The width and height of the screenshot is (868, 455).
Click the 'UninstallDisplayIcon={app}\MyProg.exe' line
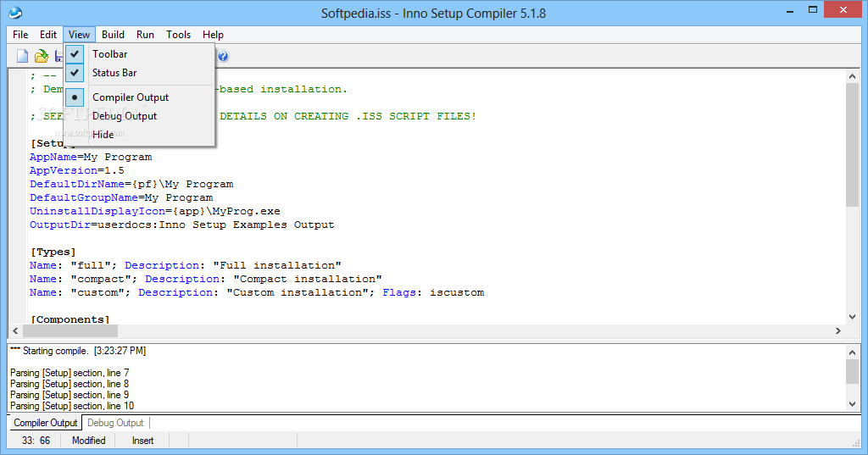click(x=155, y=212)
